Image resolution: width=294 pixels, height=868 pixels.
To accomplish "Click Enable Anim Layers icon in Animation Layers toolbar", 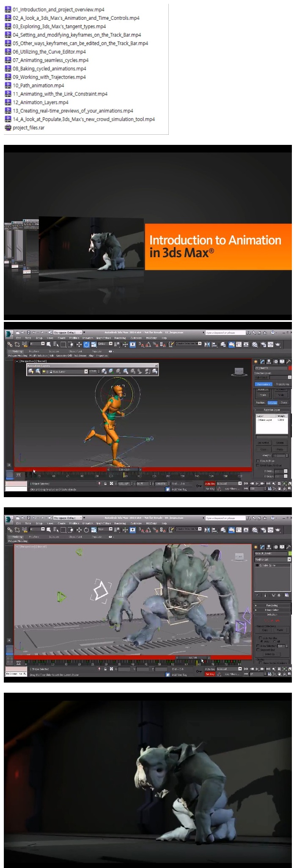I will (x=31, y=371).
